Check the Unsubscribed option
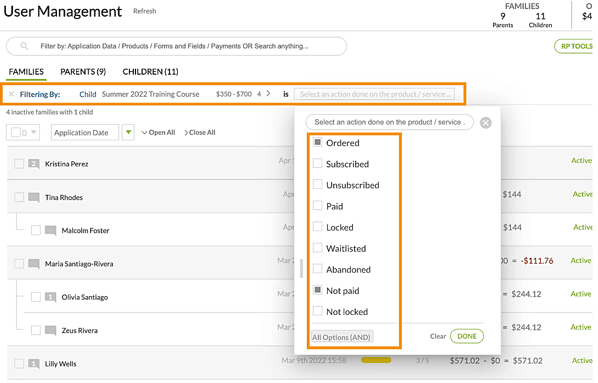 317,184
